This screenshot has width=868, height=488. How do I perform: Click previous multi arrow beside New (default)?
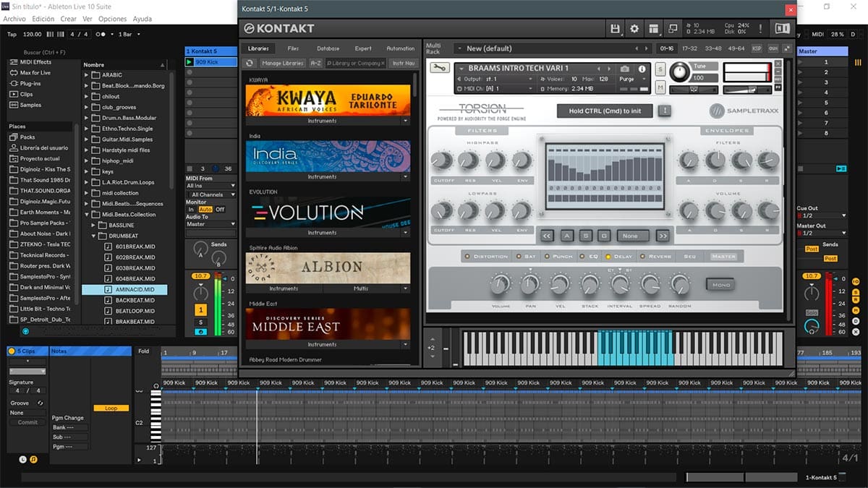point(637,48)
